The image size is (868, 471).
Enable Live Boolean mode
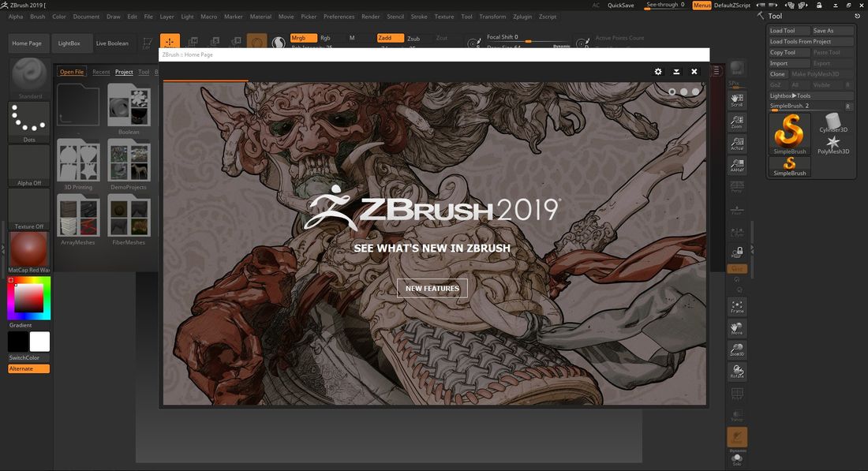[111, 43]
